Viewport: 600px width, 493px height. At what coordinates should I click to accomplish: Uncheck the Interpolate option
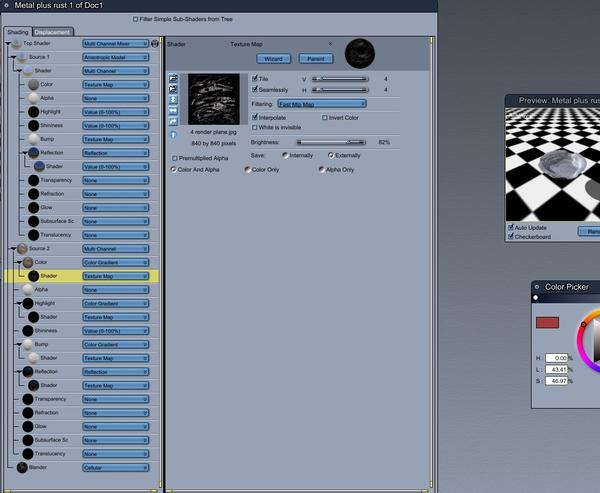(255, 117)
